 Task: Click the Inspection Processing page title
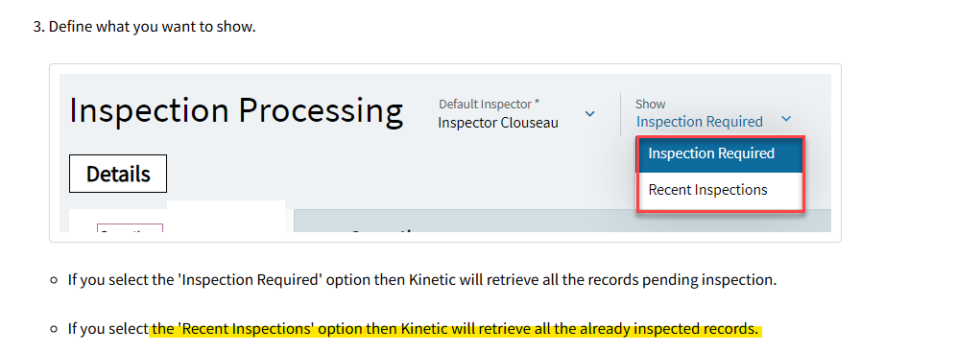tap(236, 110)
